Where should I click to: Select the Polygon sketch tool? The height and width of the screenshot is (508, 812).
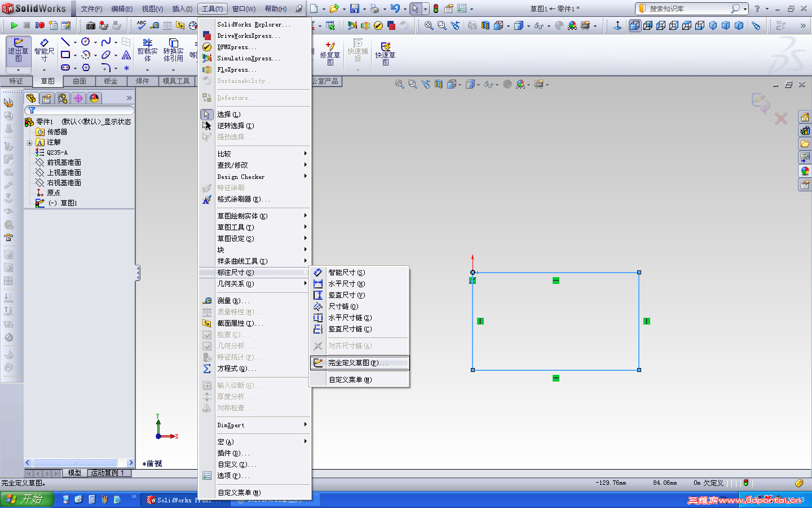(x=86, y=67)
